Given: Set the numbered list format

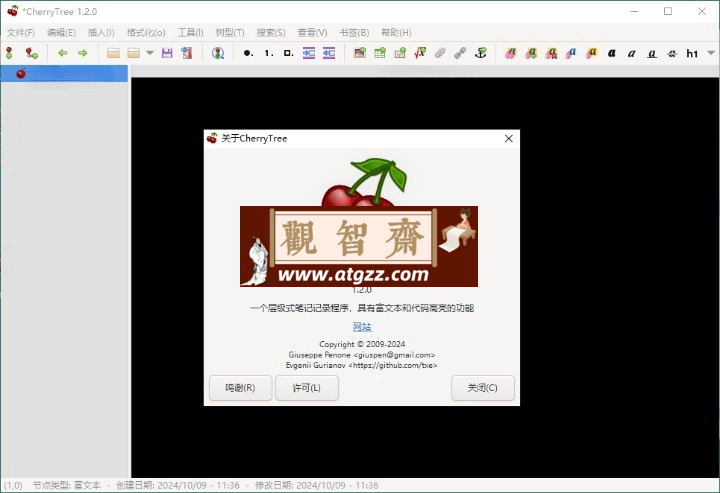Looking at the screenshot, I should (269, 53).
